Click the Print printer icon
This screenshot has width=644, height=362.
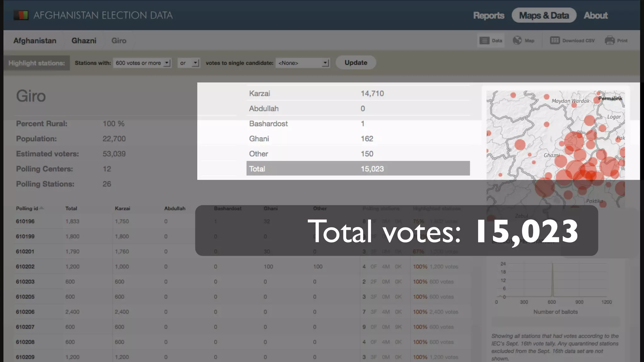[609, 40]
